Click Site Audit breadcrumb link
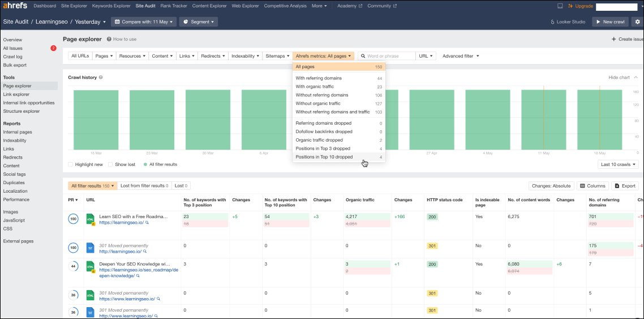Screen dimensions: 644x319 click(x=16, y=22)
